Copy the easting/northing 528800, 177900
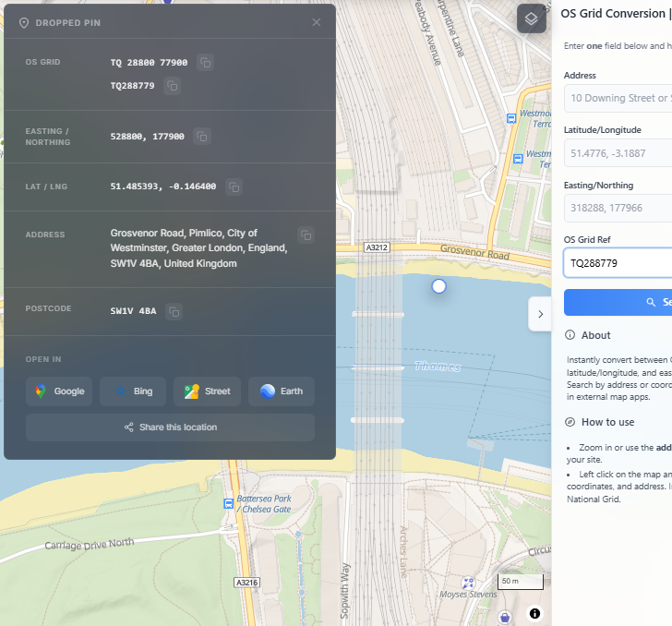This screenshot has width=672, height=626. (202, 137)
